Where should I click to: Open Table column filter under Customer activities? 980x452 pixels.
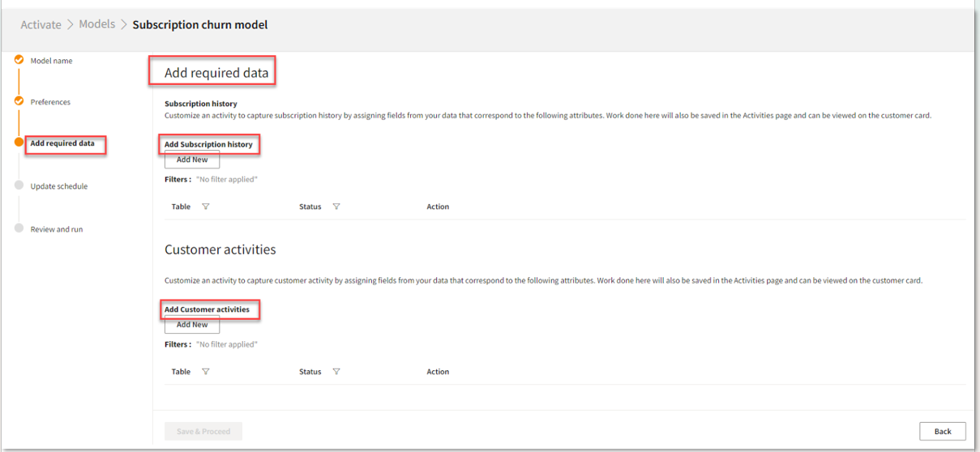pyautogui.click(x=206, y=372)
